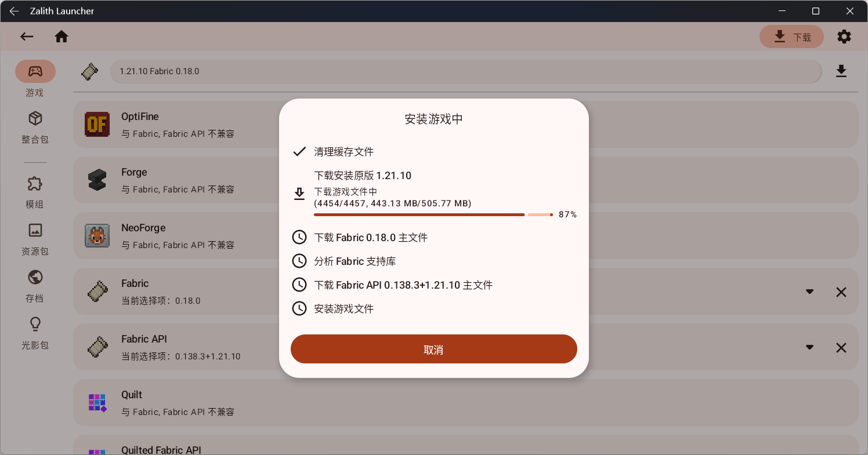Open the launcher settings gear

[844, 36]
